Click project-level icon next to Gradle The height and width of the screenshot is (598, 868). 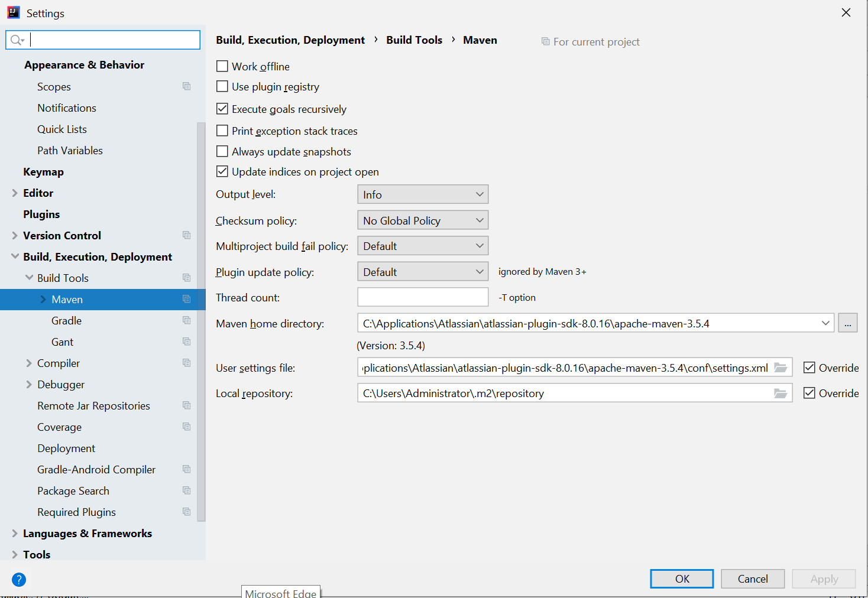pyautogui.click(x=187, y=320)
